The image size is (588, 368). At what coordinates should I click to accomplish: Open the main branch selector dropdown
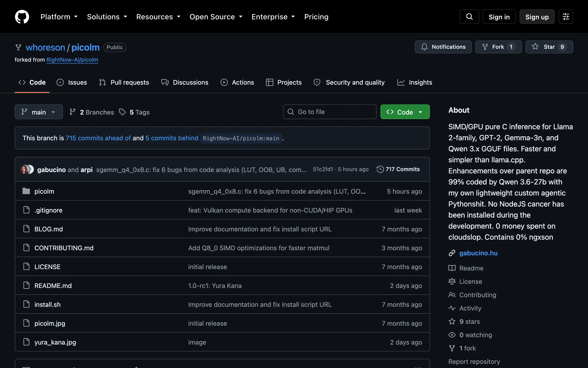(39, 112)
